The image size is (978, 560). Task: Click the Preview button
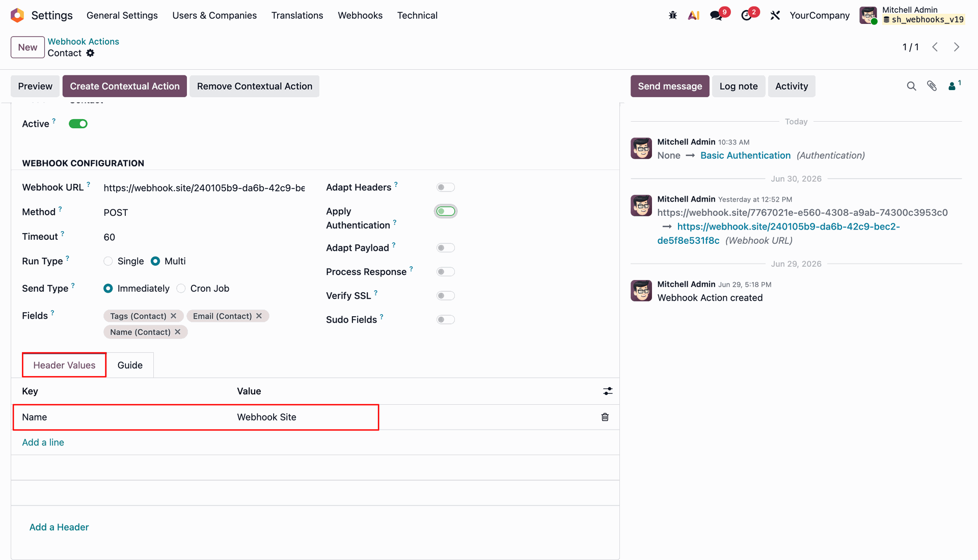pos(35,86)
